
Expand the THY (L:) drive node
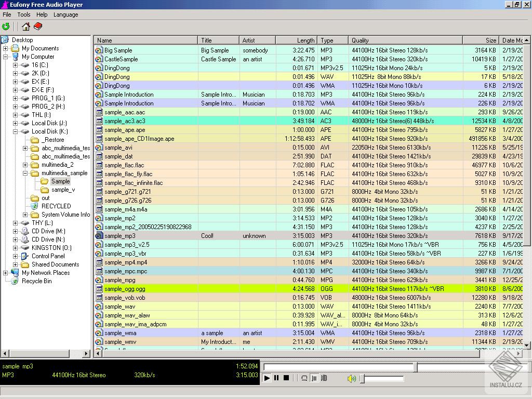click(16, 223)
